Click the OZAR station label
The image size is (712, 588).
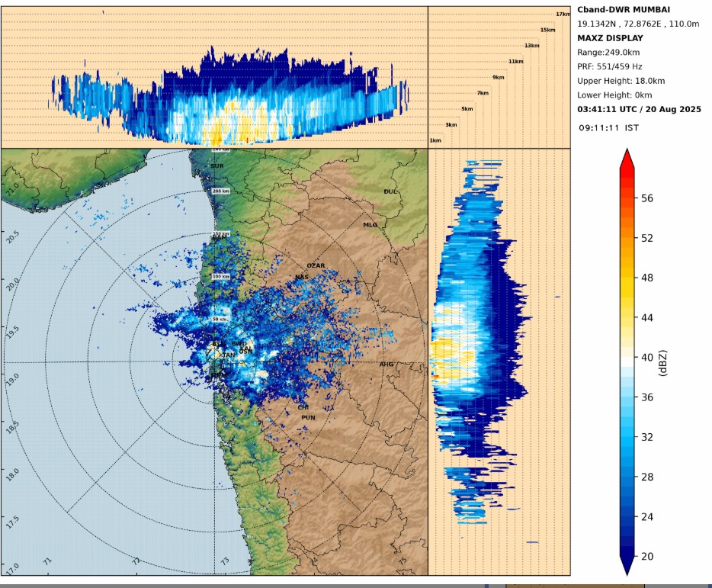click(316, 265)
